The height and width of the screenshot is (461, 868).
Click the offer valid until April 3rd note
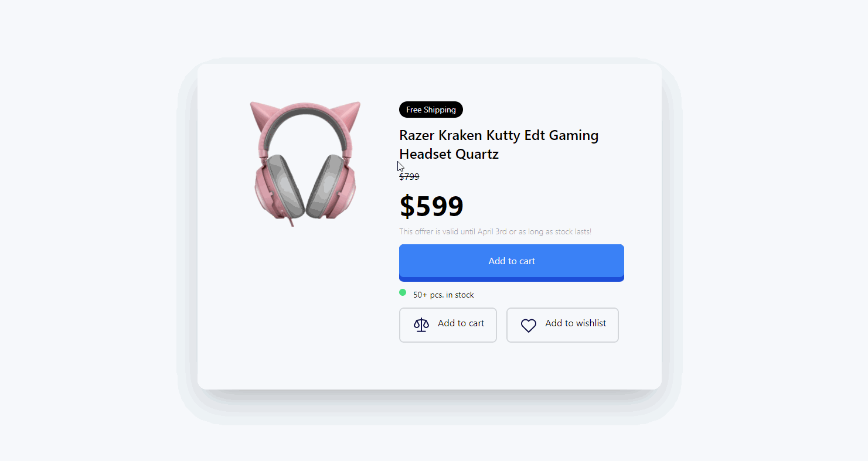pyautogui.click(x=495, y=231)
